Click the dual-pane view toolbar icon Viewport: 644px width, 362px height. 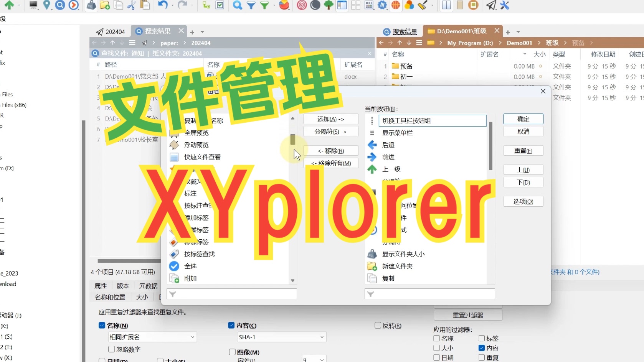(446, 5)
